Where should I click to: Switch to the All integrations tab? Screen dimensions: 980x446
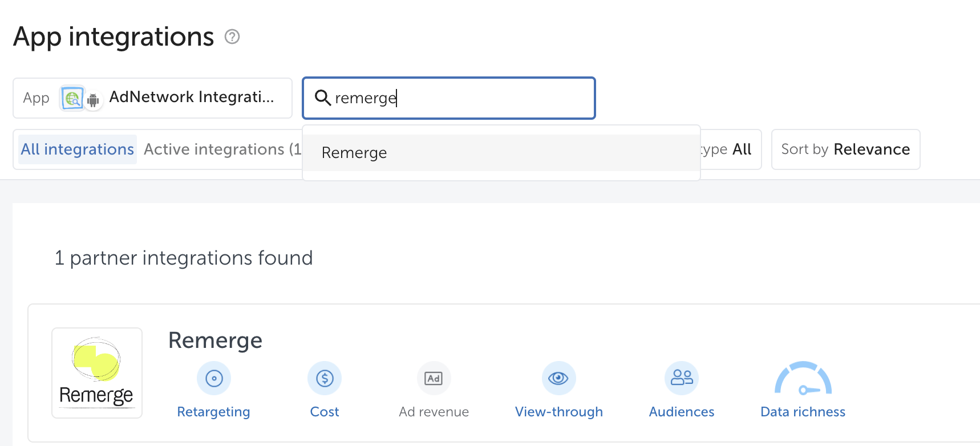click(78, 149)
